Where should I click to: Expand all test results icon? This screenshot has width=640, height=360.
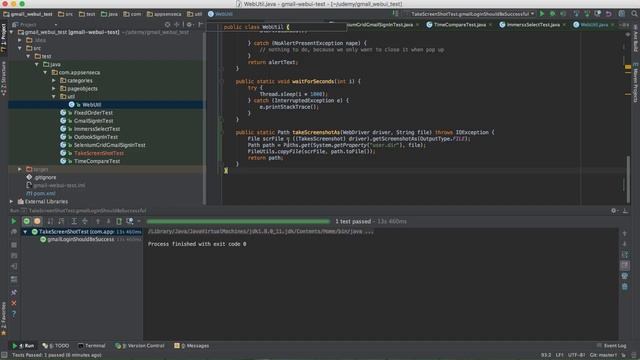[x=74, y=221]
